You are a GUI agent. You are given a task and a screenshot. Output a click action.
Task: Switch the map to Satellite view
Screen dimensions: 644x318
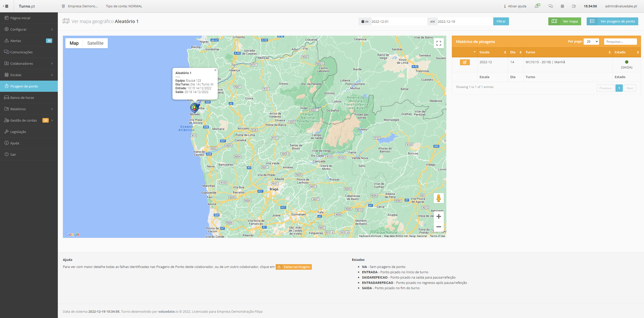pyautogui.click(x=95, y=43)
